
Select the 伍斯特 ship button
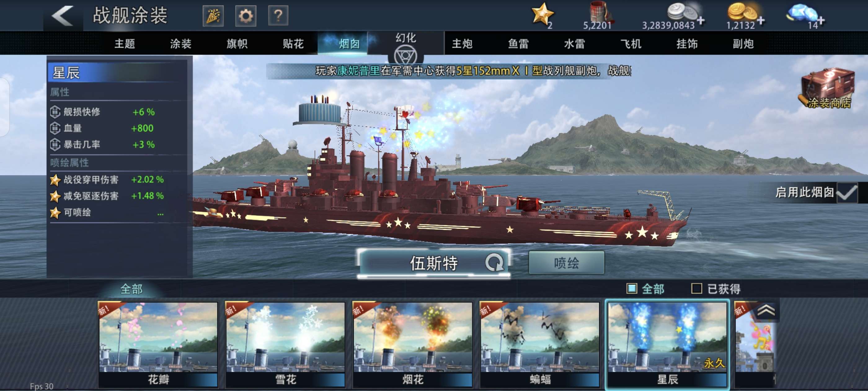[434, 263]
